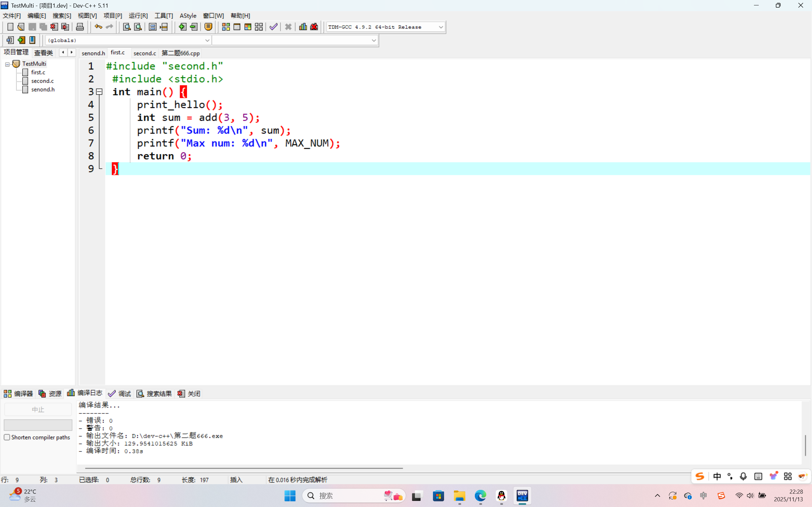Viewport: 812px width, 507px height.
Task: Click the profile analysis bar chart icon
Action: pyautogui.click(x=303, y=27)
